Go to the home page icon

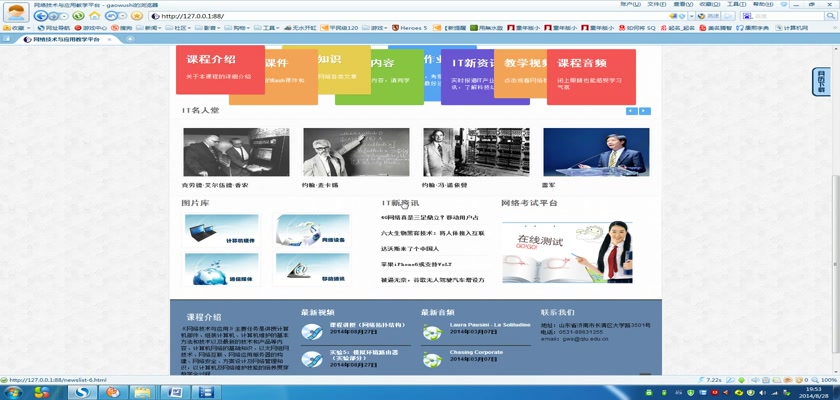(x=95, y=16)
